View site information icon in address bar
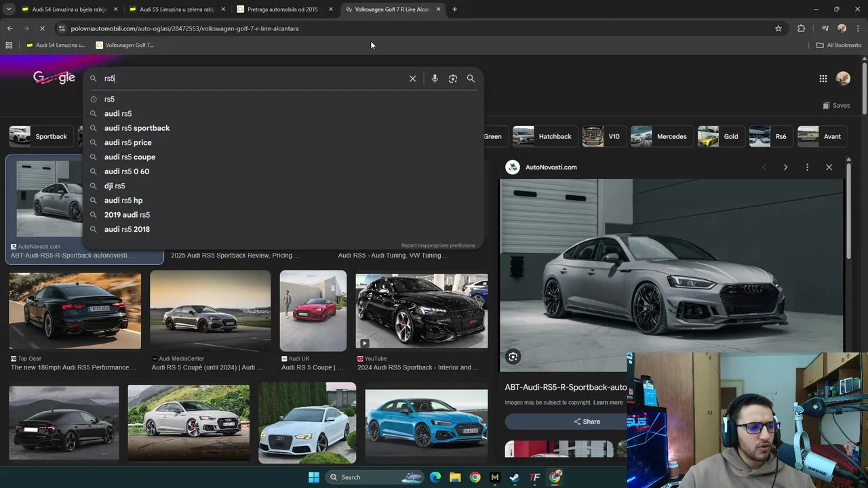 click(x=62, y=28)
